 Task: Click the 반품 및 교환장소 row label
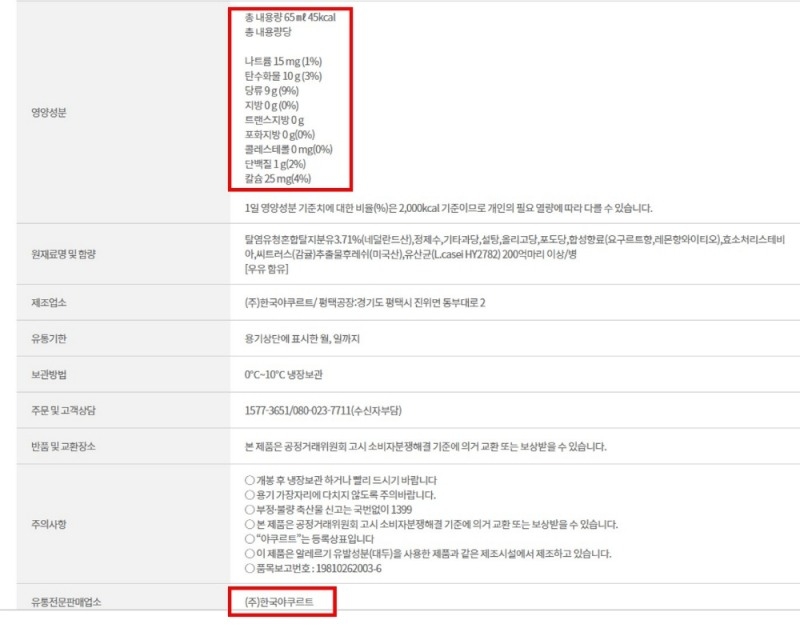coord(62,446)
